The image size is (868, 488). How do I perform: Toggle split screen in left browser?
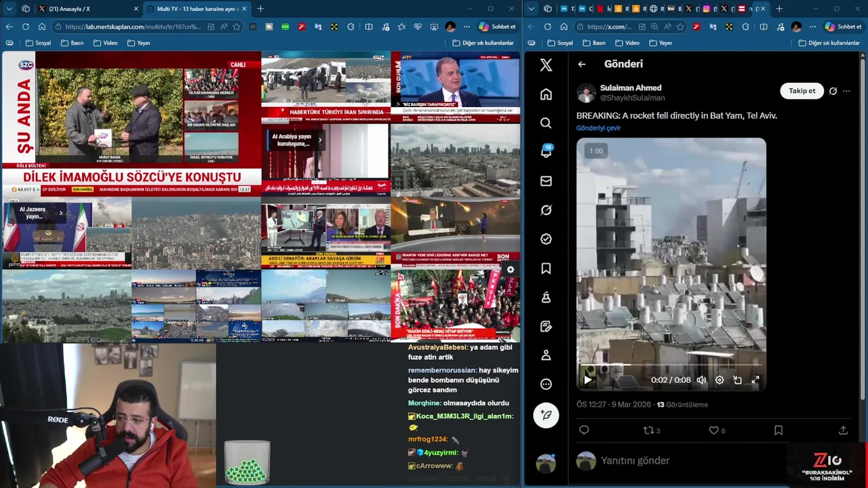[x=369, y=26]
